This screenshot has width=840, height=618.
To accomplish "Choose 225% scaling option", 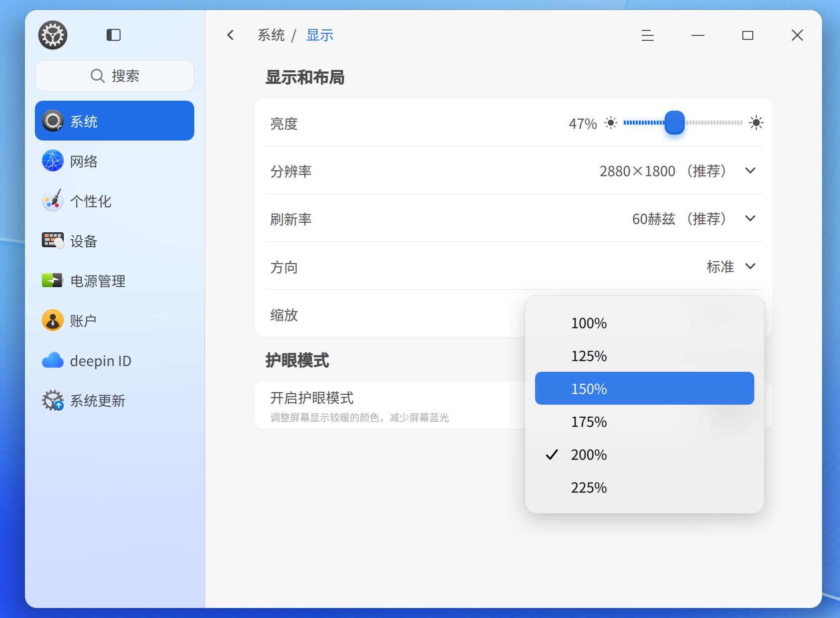I will [645, 487].
